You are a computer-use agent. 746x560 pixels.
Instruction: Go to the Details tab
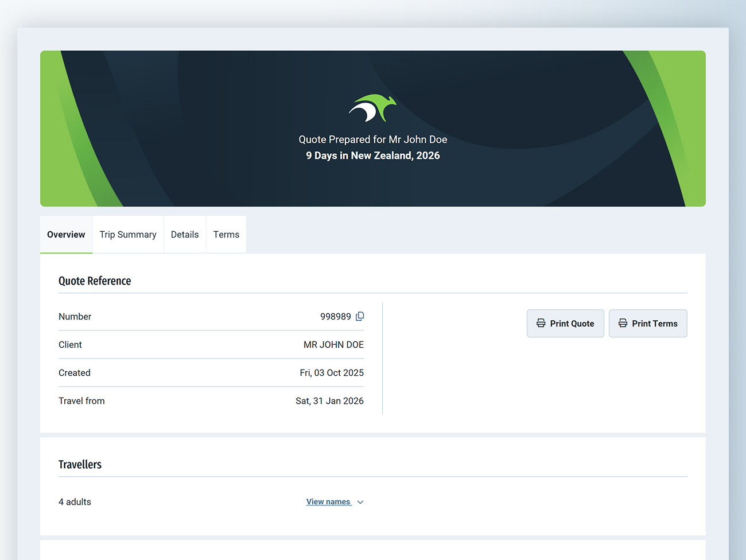[185, 235]
